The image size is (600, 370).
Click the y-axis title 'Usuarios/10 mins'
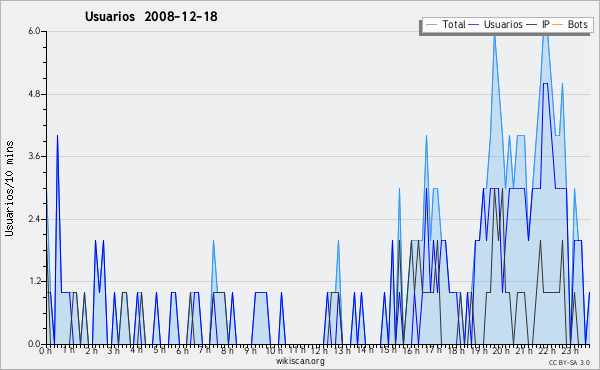(9, 188)
